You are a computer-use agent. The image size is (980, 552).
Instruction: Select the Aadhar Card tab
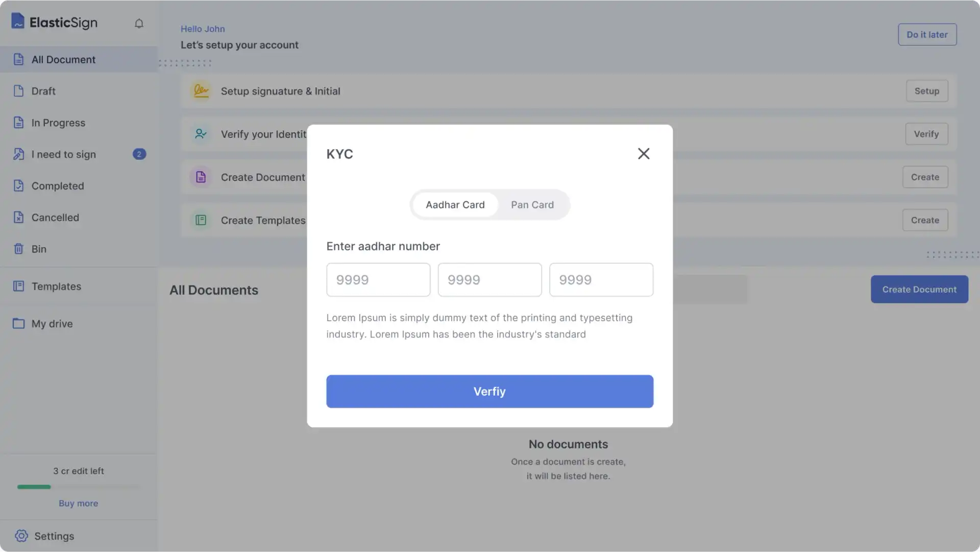point(455,205)
